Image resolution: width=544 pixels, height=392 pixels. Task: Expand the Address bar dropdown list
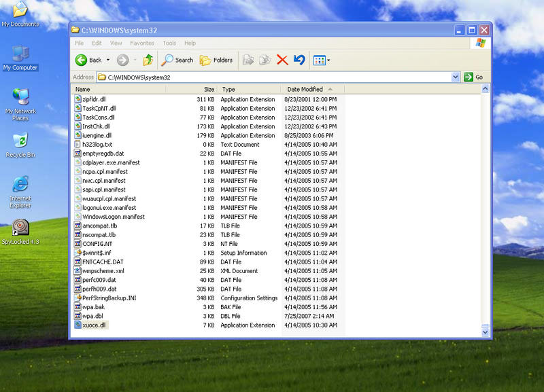pos(456,77)
